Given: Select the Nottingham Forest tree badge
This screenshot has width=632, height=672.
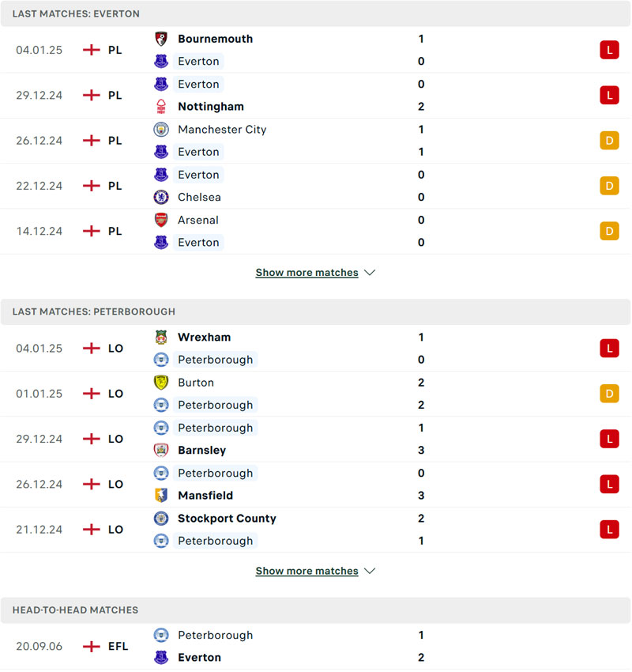Looking at the screenshot, I should coord(160,106).
